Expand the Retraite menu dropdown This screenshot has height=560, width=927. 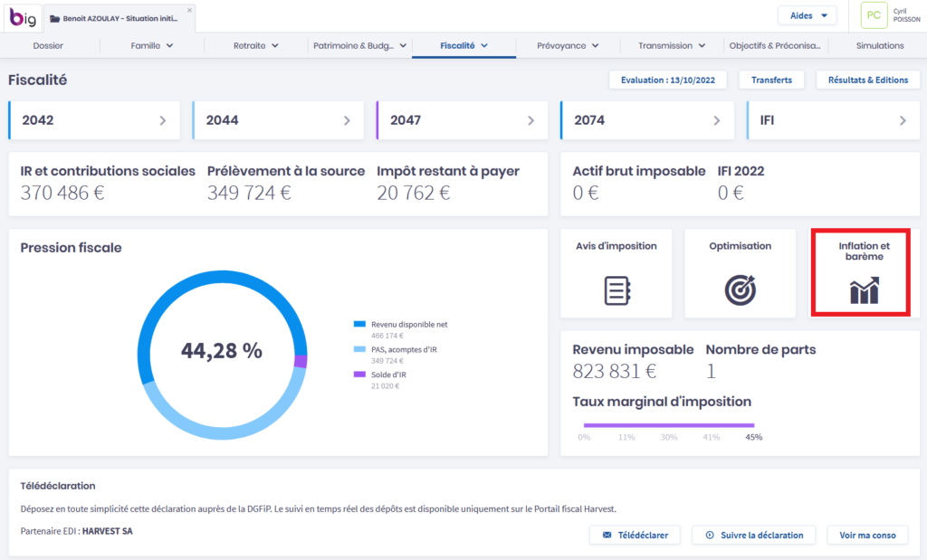[x=256, y=45]
